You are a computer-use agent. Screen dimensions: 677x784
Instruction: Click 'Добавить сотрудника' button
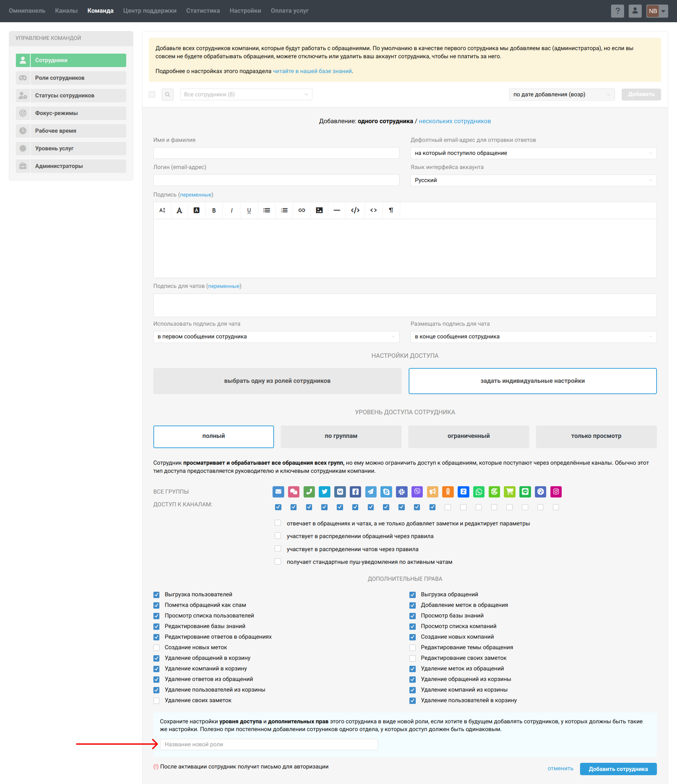click(x=618, y=769)
